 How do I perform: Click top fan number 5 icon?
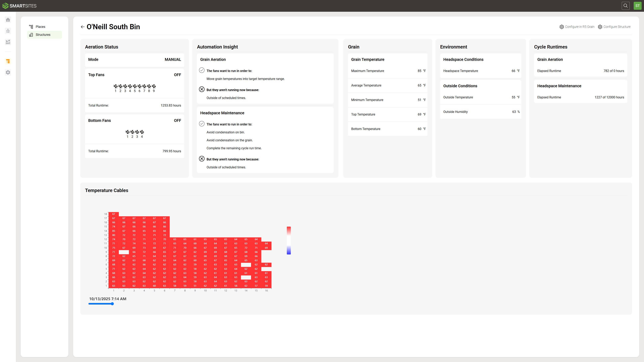135,86
